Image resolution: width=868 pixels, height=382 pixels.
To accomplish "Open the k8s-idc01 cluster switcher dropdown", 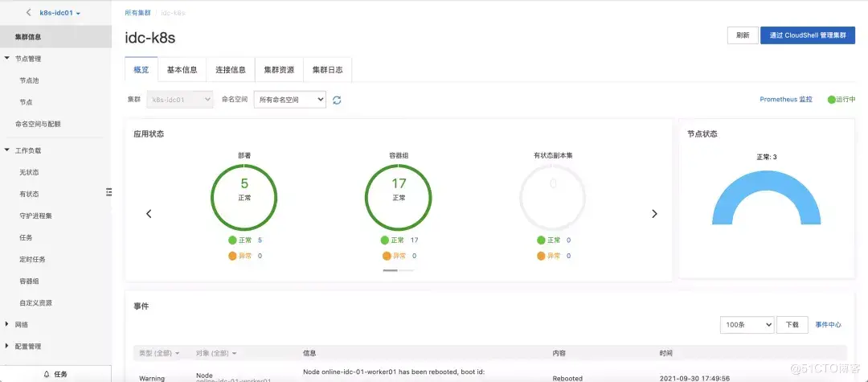I will (59, 13).
